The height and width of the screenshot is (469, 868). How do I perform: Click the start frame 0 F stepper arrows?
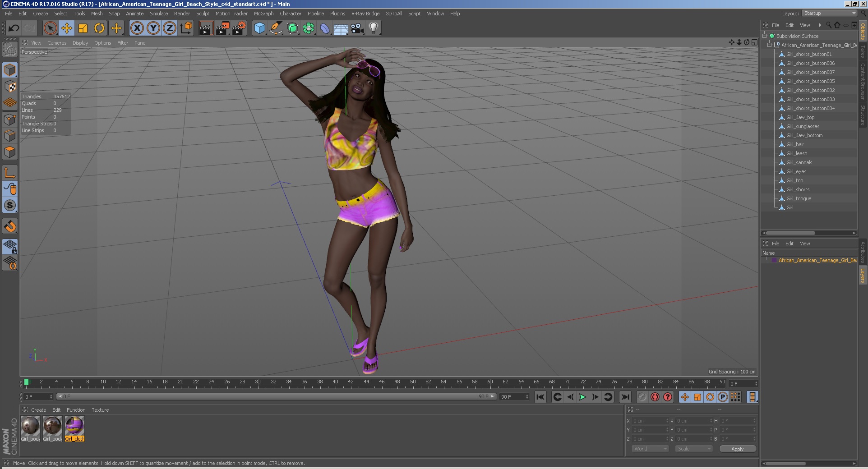click(x=51, y=397)
